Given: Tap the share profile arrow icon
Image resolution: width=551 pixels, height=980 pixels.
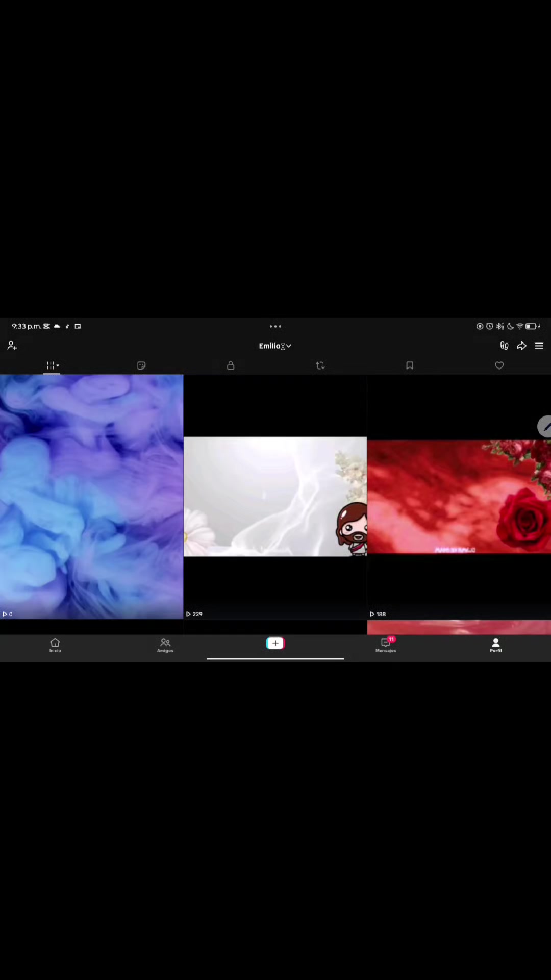Looking at the screenshot, I should pos(521,346).
